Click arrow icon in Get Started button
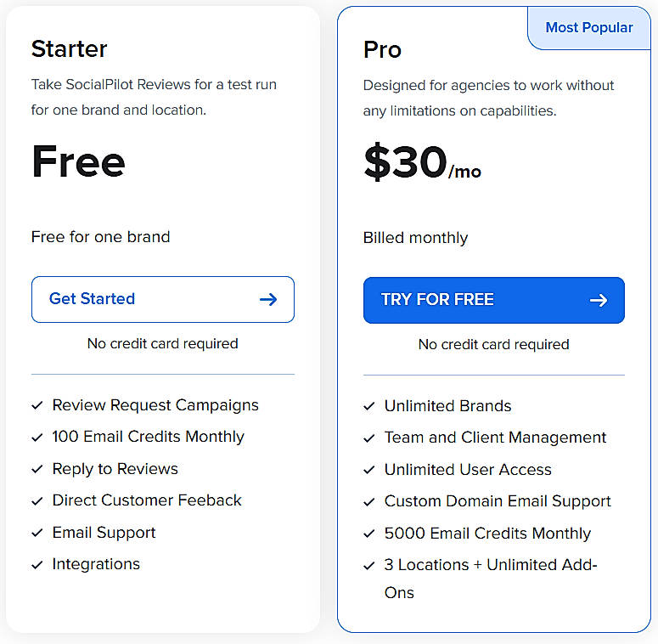Screen dimensions: 658x644 click(268, 299)
